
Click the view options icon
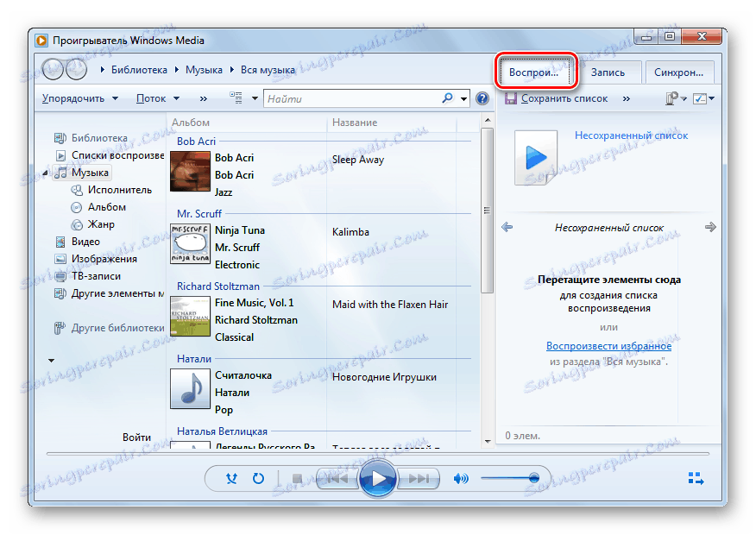(x=236, y=98)
